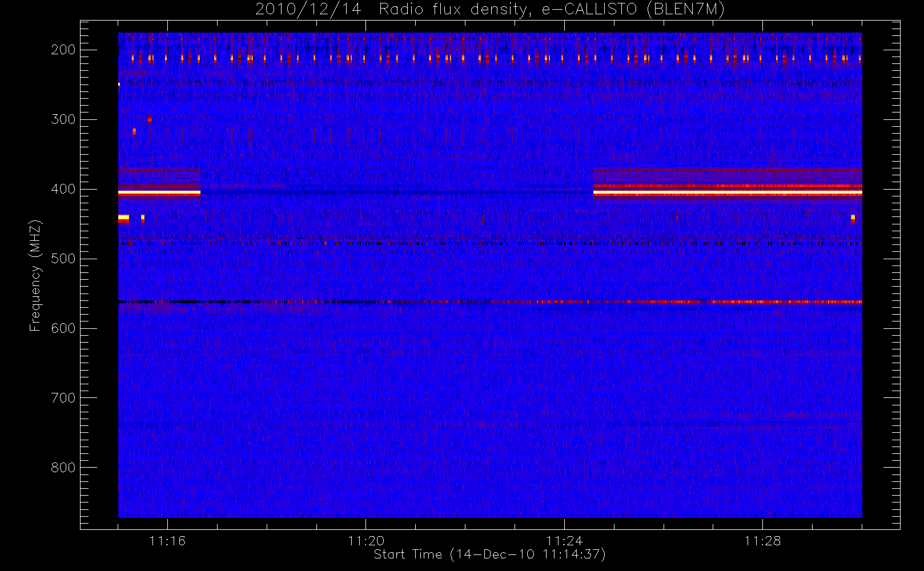924x571 pixels.
Task: Click the 11:16 time tick label
Action: click(167, 541)
